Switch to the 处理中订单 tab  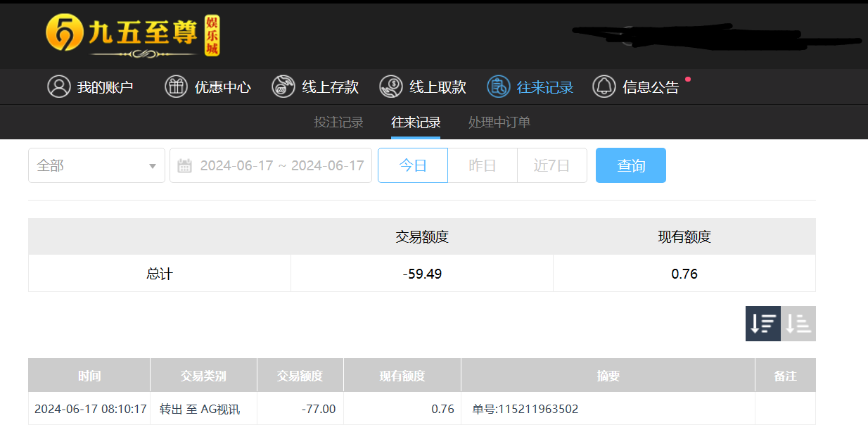499,122
